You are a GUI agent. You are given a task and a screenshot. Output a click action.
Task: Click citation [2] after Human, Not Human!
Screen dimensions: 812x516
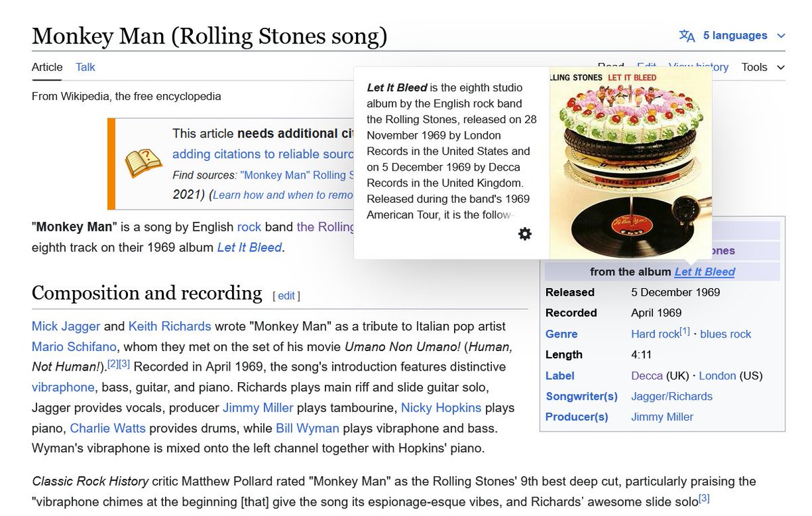[113, 364]
